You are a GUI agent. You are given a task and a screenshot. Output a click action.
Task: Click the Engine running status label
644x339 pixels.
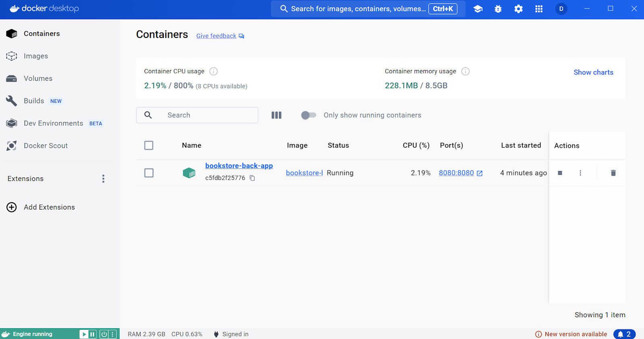click(x=33, y=334)
